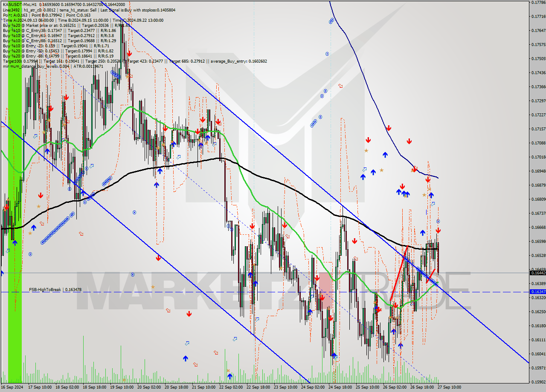Click the 0.17505 price axis label
This screenshot has height=392, width=546.
tap(538, 58)
